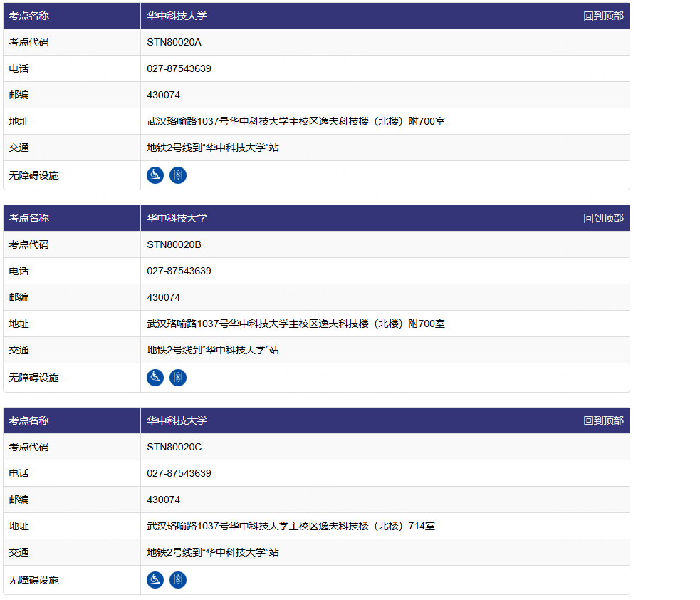
Task: Click 地铁2号线 transit info in third table
Action: [x=213, y=552]
